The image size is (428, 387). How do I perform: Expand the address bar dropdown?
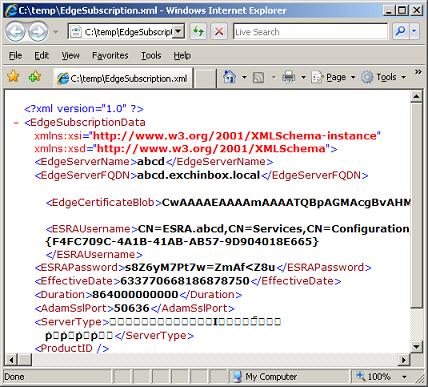pyautogui.click(x=179, y=32)
